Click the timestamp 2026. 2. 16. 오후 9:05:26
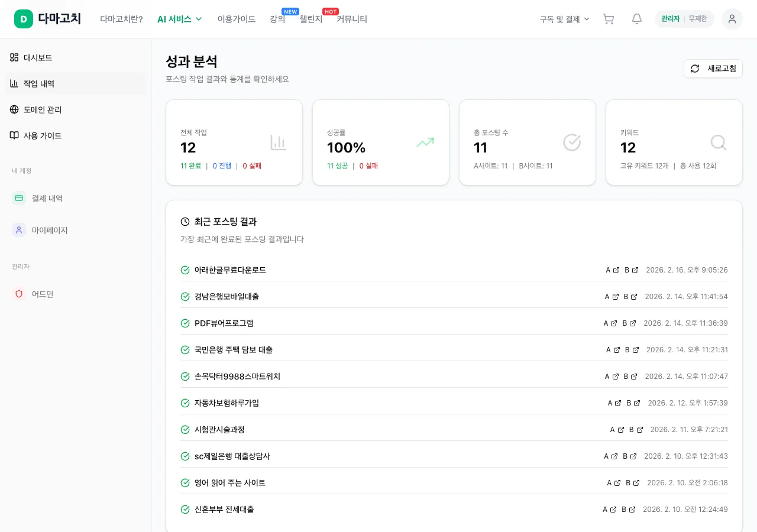The height and width of the screenshot is (532, 757). coord(687,270)
